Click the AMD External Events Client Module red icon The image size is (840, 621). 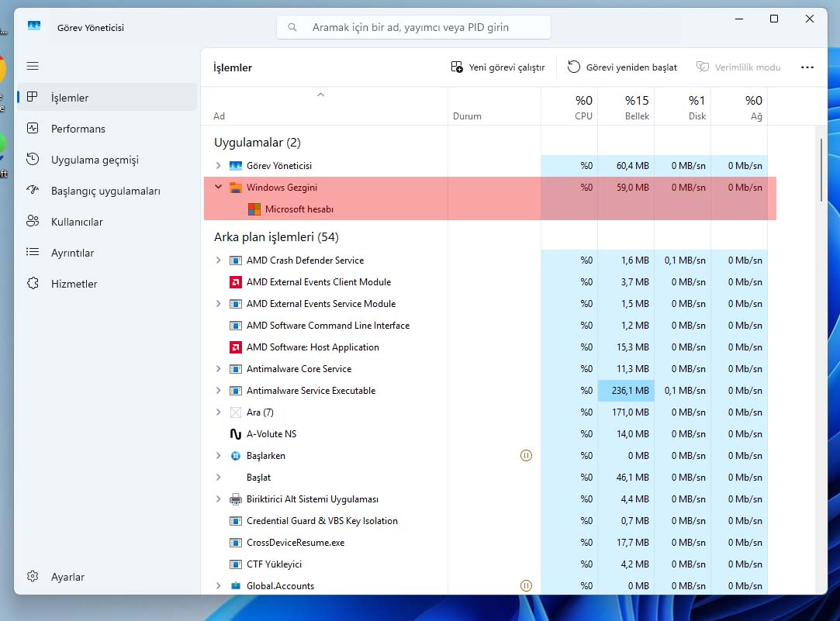pyautogui.click(x=236, y=282)
